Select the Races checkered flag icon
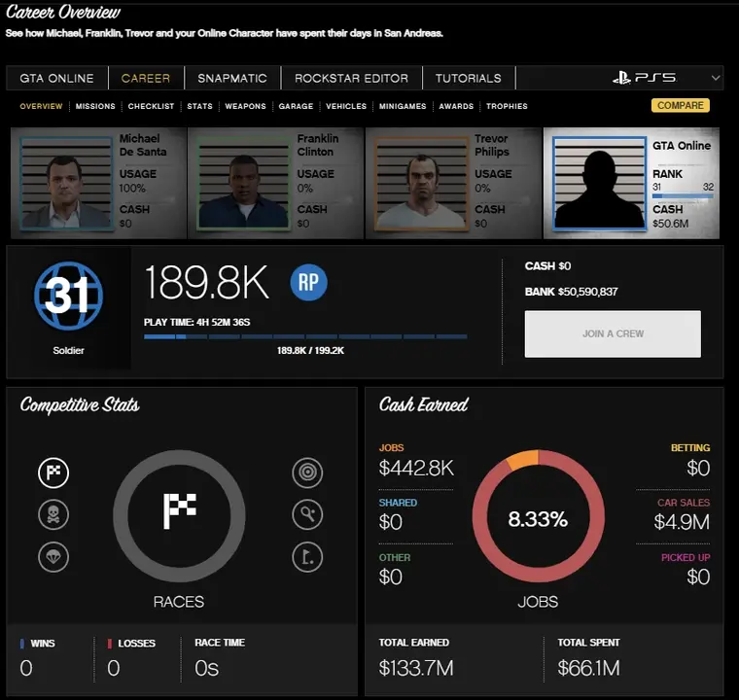This screenshot has height=700, width=739. pos(53,473)
